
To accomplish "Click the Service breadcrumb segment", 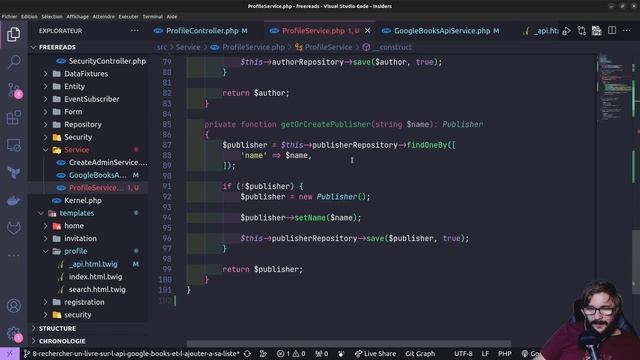I will coord(188,47).
